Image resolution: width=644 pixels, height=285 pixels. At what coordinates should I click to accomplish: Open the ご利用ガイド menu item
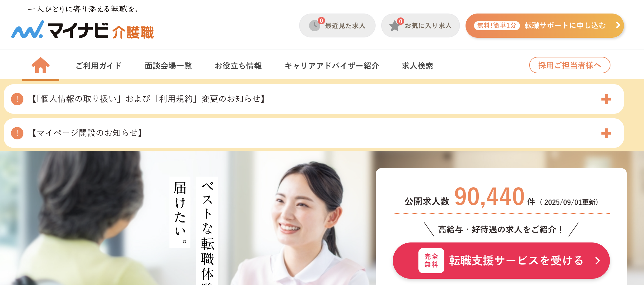pos(99,66)
